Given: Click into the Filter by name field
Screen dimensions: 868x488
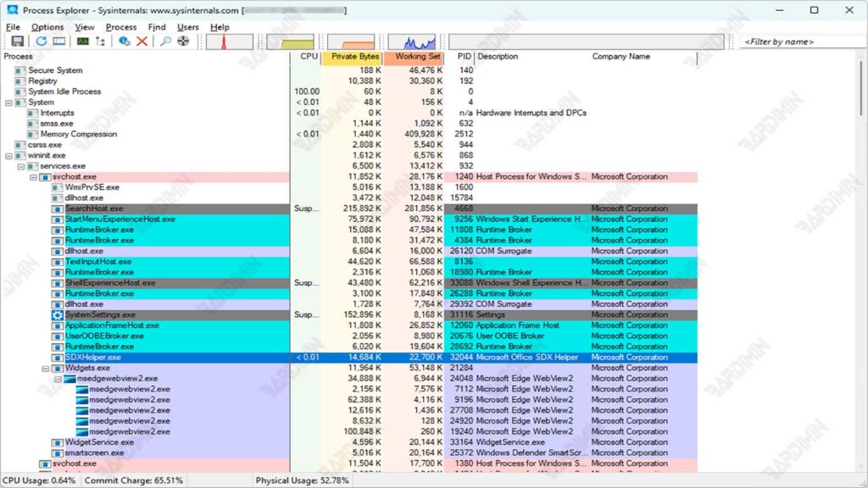Looking at the screenshot, I should pyautogui.click(x=803, y=42).
